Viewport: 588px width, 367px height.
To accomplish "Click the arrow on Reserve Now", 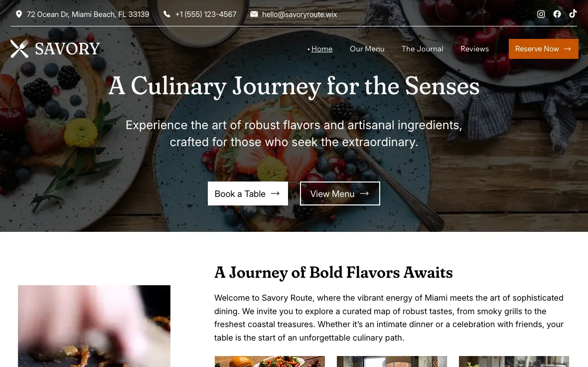I will [567, 49].
